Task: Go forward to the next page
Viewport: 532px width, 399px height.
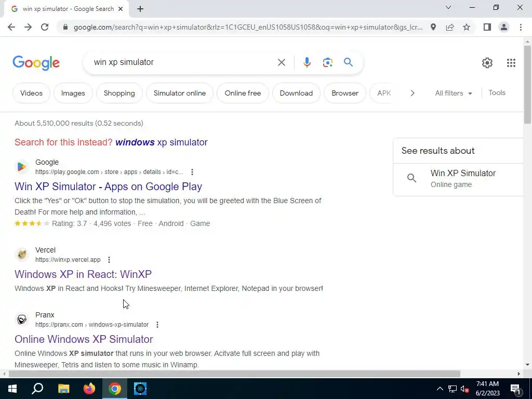Action: (x=28, y=27)
